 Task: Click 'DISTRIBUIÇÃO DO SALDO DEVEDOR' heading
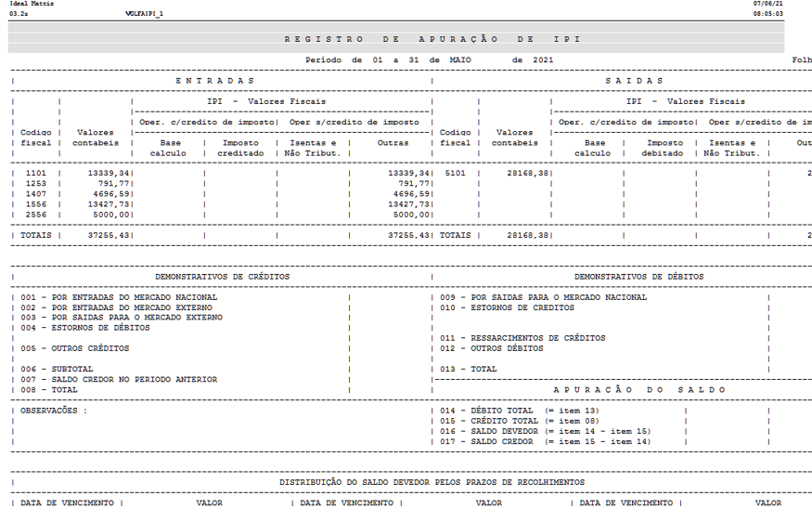coord(432,482)
